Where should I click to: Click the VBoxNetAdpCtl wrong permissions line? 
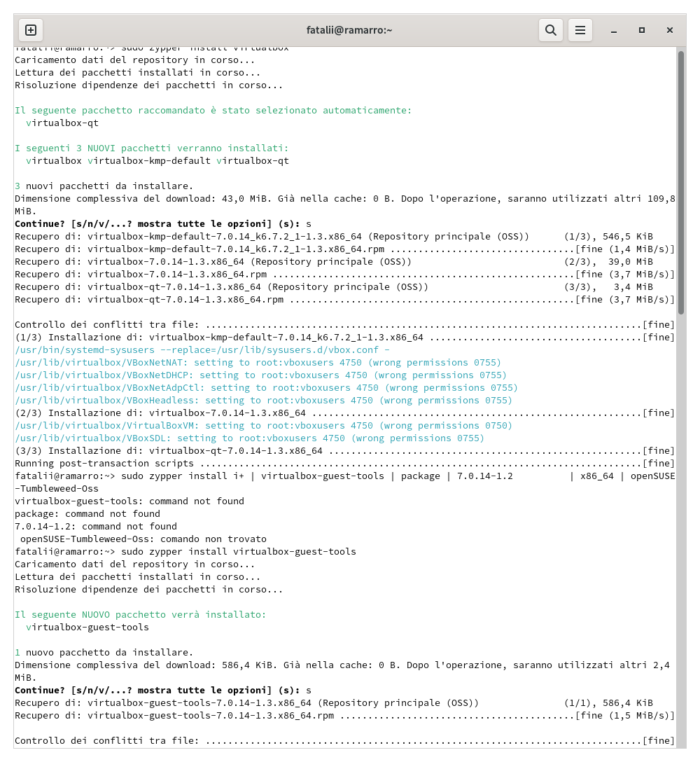pyautogui.click(x=266, y=388)
